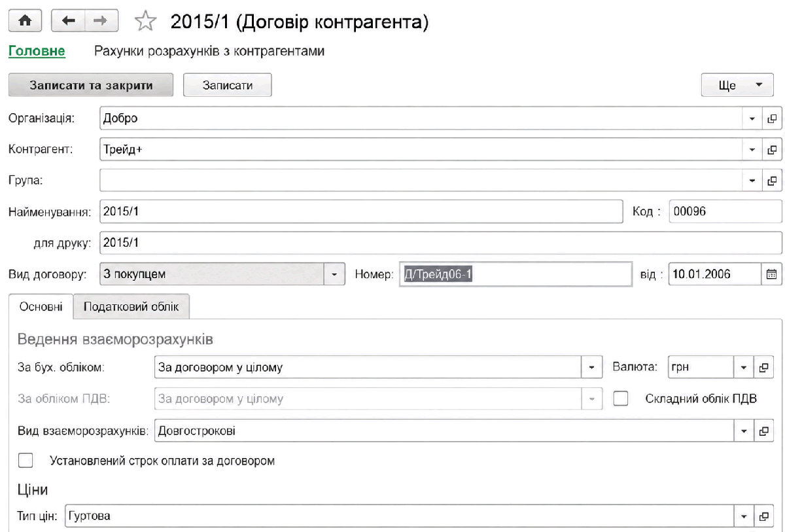This screenshot has width=785, height=532.
Task: Go to the home page icon
Action: tap(26, 22)
